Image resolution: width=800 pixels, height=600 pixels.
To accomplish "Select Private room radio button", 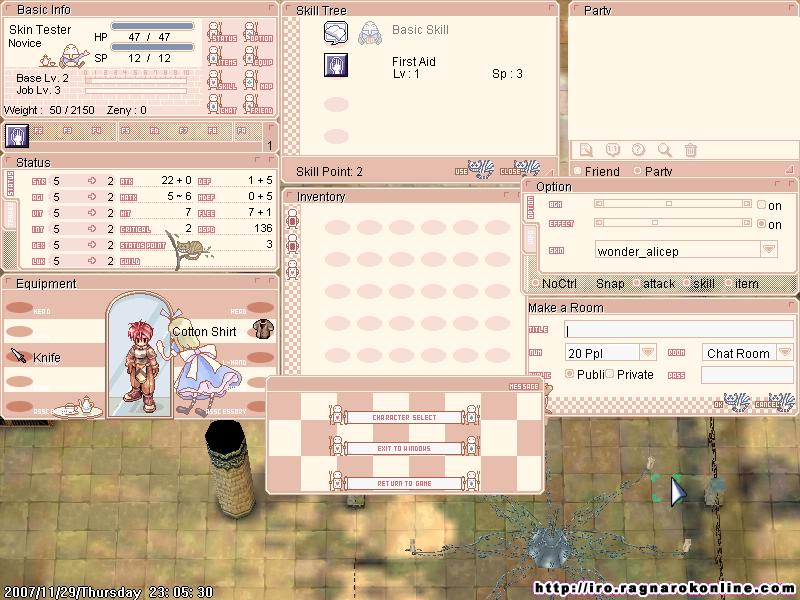I will [609, 373].
